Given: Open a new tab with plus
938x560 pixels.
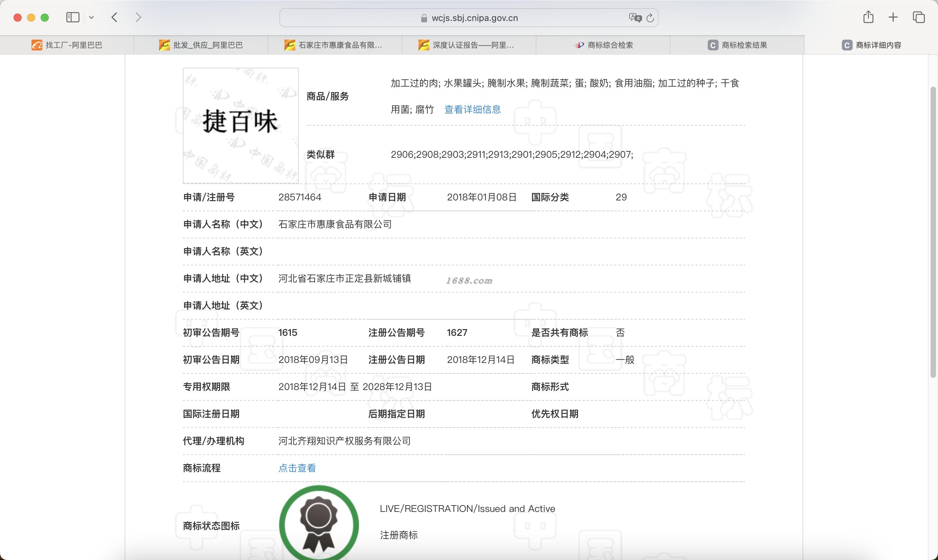Looking at the screenshot, I should (x=893, y=17).
